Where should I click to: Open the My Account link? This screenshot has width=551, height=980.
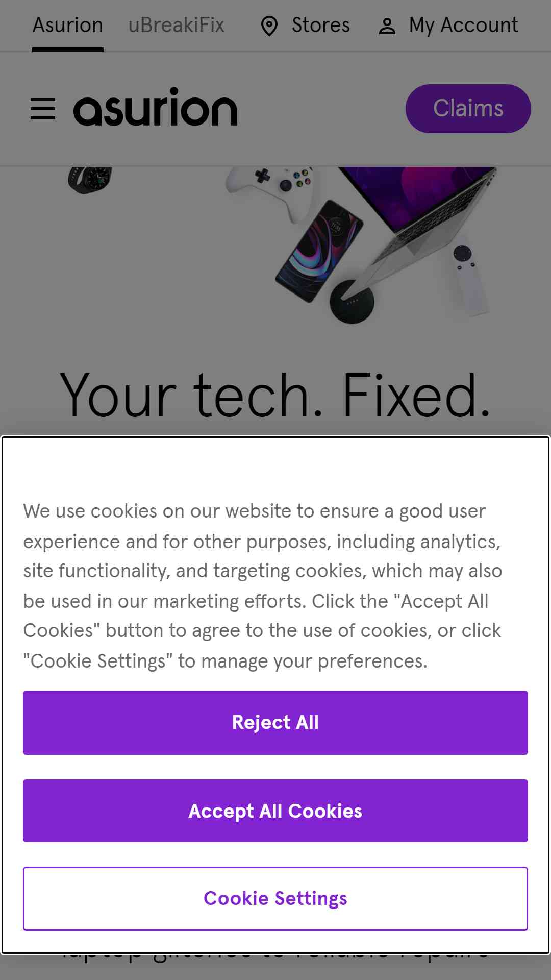tap(463, 26)
